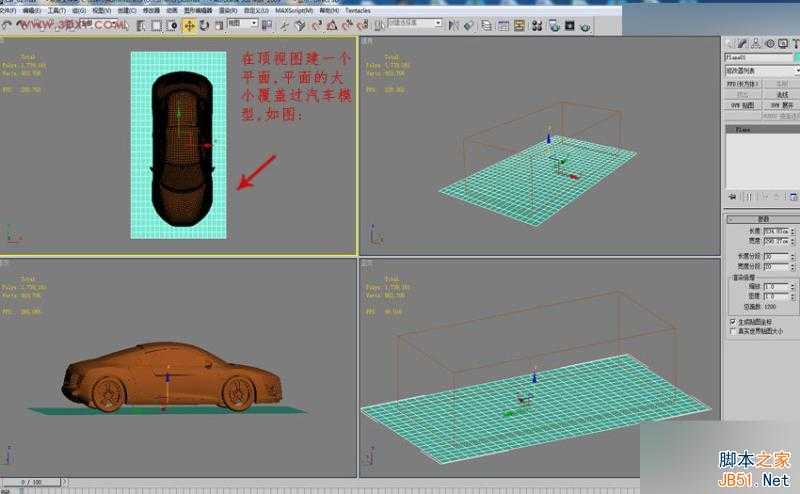800x494 pixels.
Task: Click the time slider showing 0 / 100
Action: click(x=32, y=482)
